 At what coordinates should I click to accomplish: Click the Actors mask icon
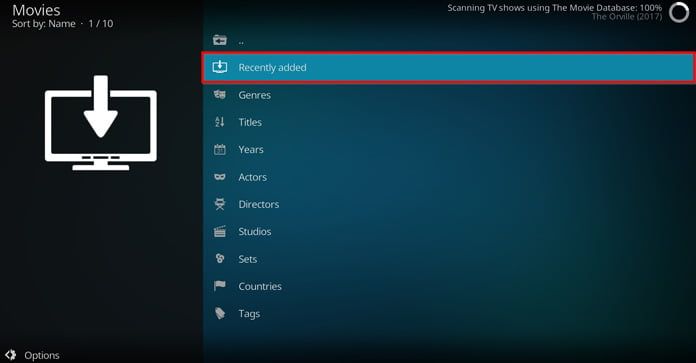pyautogui.click(x=220, y=177)
